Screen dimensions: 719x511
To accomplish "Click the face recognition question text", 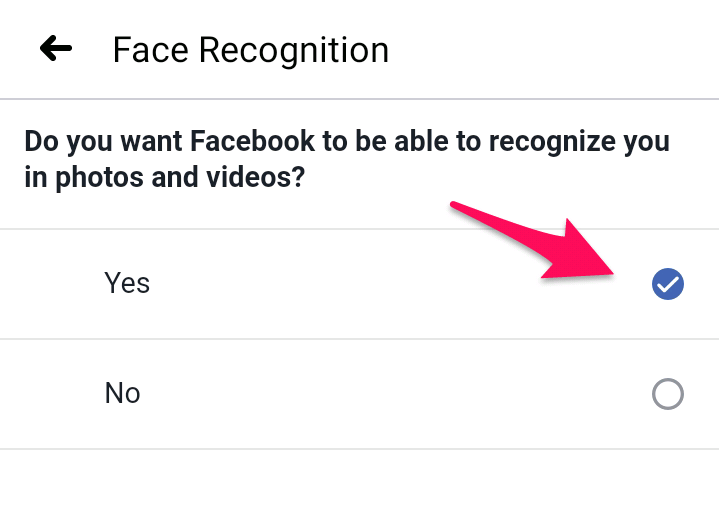I will 346,160.
